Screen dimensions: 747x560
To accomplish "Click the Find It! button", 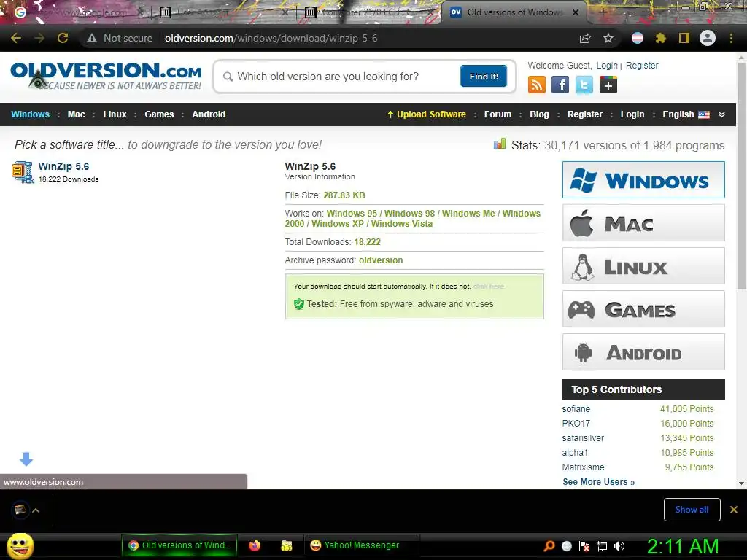I will [x=484, y=76].
